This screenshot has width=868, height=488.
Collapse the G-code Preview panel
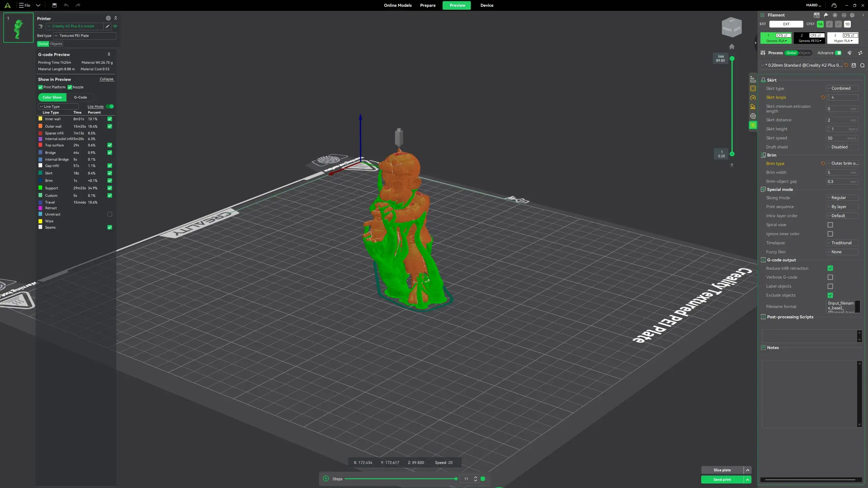[x=109, y=54]
